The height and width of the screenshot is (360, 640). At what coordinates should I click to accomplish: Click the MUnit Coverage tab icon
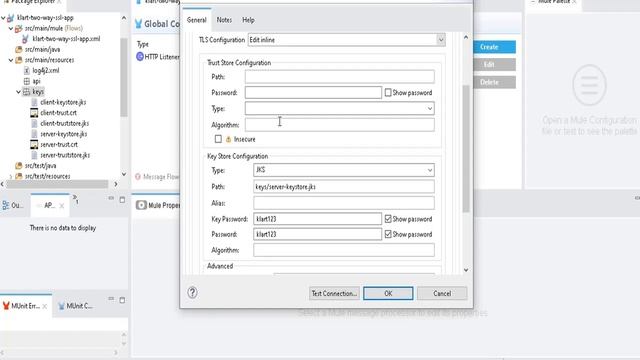61,306
